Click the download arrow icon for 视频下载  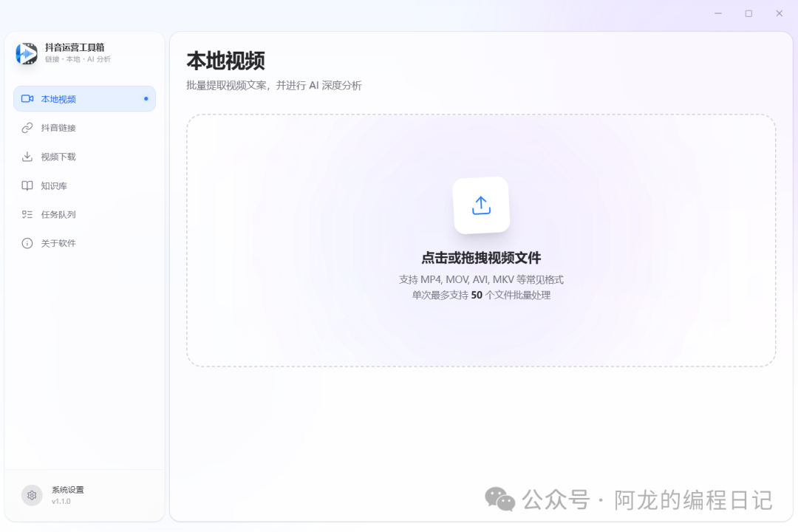27,156
